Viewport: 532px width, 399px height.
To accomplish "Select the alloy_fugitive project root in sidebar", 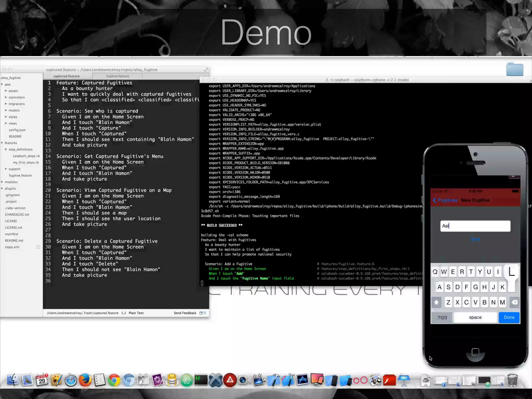I will pos(11,78).
